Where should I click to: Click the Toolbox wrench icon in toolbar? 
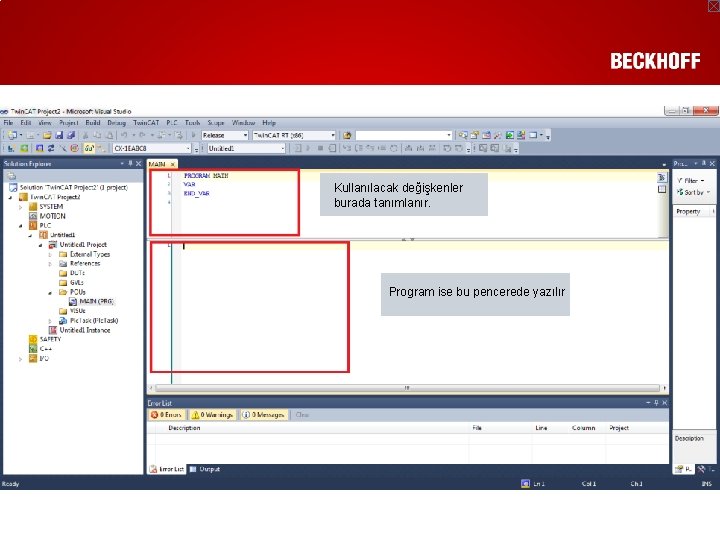[x=498, y=135]
